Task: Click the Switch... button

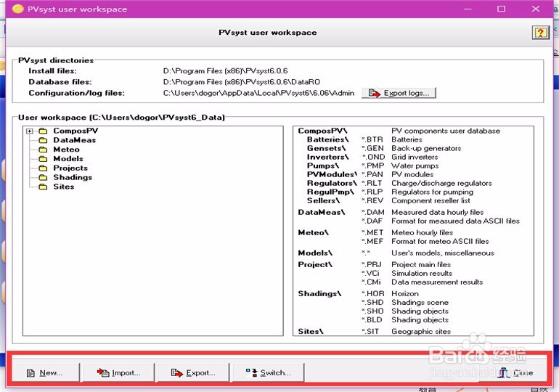Action: tap(268, 372)
